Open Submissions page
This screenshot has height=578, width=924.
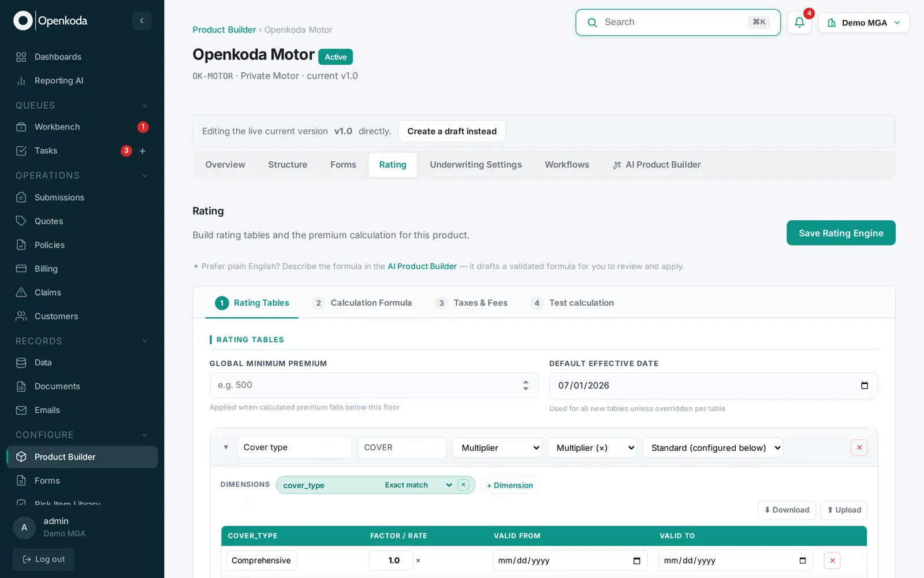[82, 197]
